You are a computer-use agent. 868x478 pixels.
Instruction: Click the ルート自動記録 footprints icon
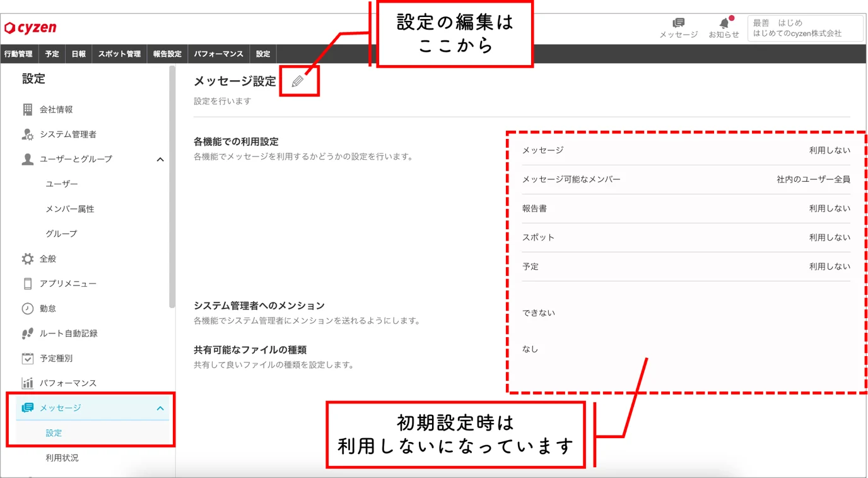27,333
